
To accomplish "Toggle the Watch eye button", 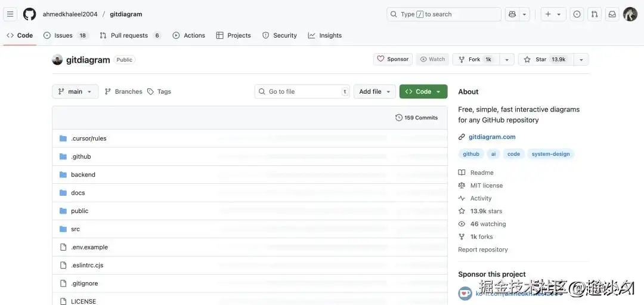I will tap(432, 59).
